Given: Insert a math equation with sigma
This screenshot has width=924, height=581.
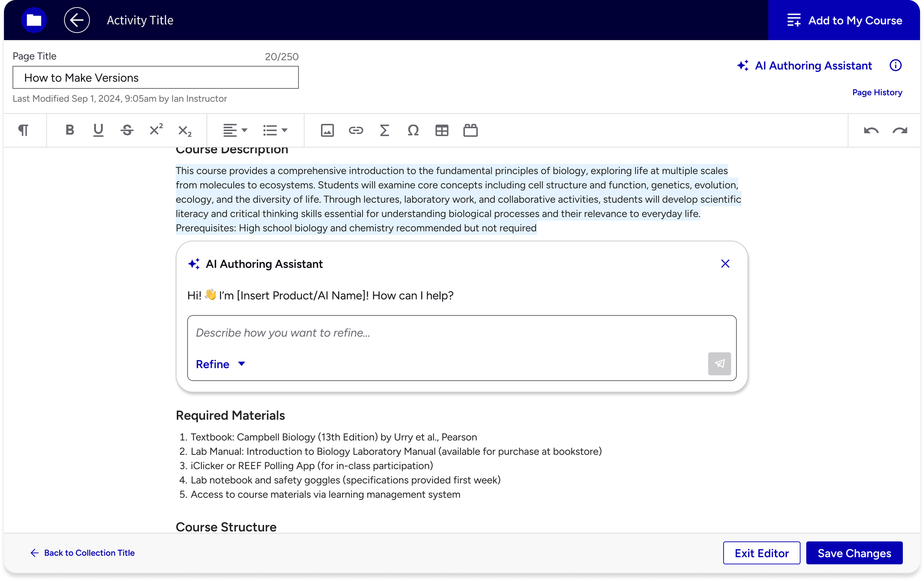Looking at the screenshot, I should (385, 130).
